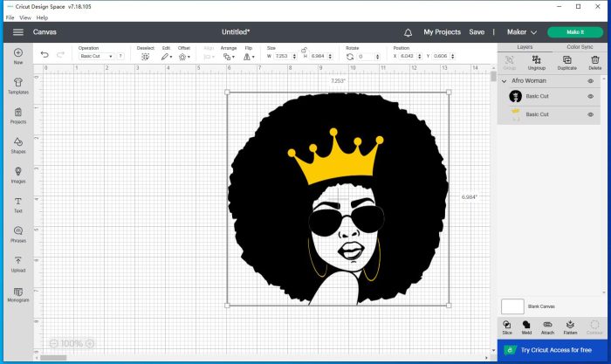The width and height of the screenshot is (611, 364).
Task: Open the Help menu
Action: (x=42, y=17)
